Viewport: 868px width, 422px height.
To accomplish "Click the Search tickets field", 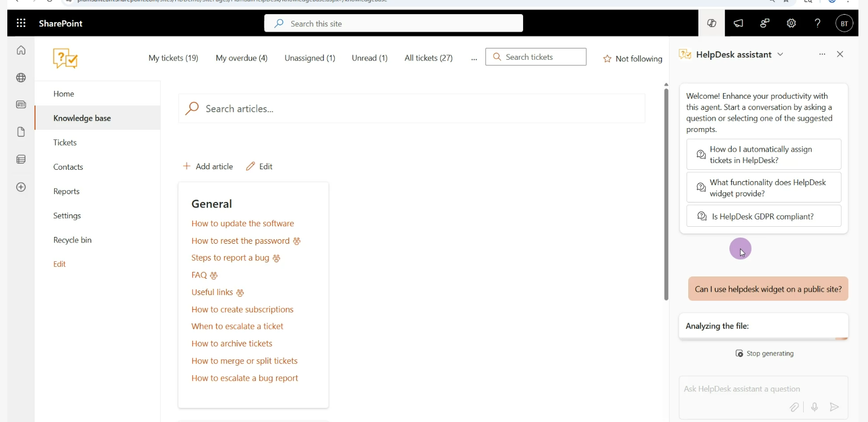I will [535, 57].
